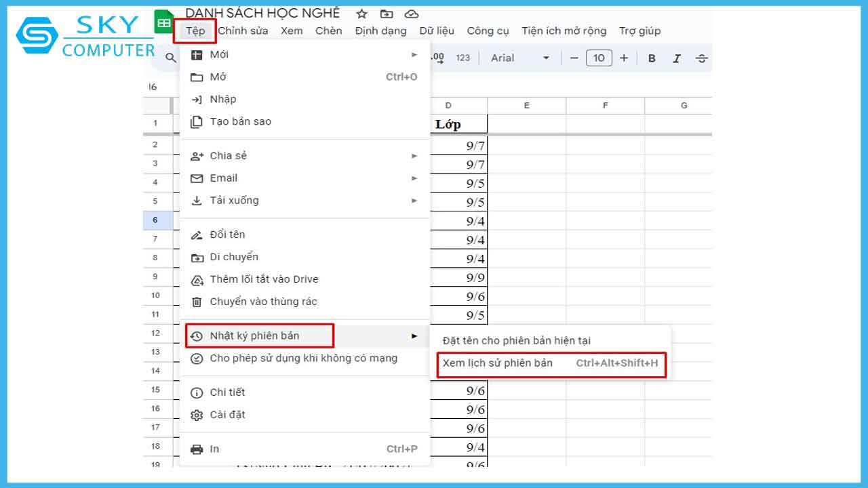Viewport: 868px width, 488px height.
Task: Toggle strikethrough formatting
Action: tap(702, 58)
